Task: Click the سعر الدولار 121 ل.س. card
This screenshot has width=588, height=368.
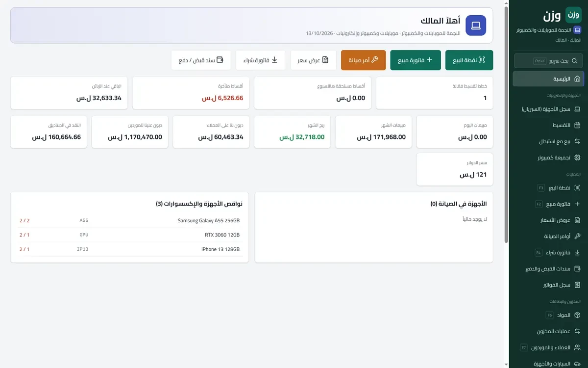Action: tap(455, 169)
